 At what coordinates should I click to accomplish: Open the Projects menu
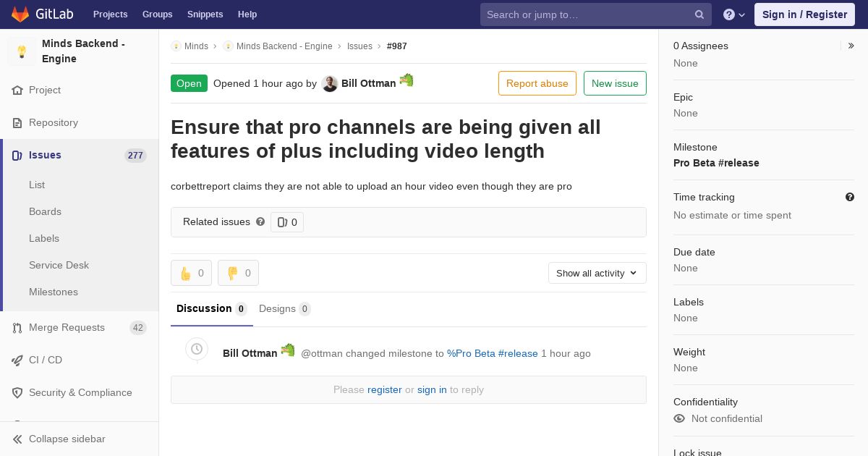(x=111, y=14)
